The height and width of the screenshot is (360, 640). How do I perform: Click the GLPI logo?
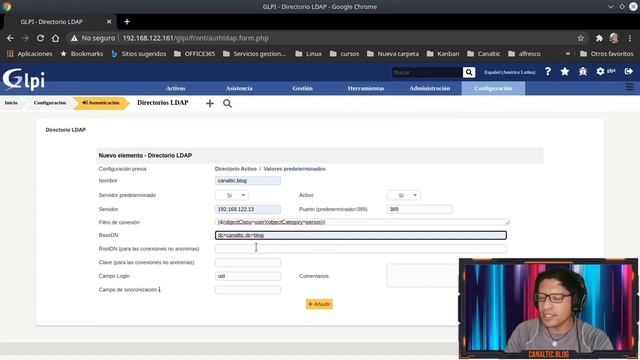[x=24, y=80]
